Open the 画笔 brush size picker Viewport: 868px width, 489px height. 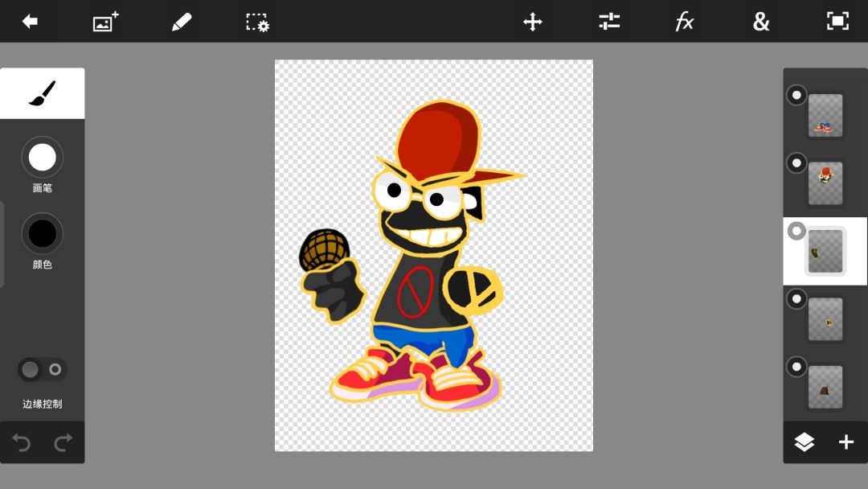click(x=42, y=158)
